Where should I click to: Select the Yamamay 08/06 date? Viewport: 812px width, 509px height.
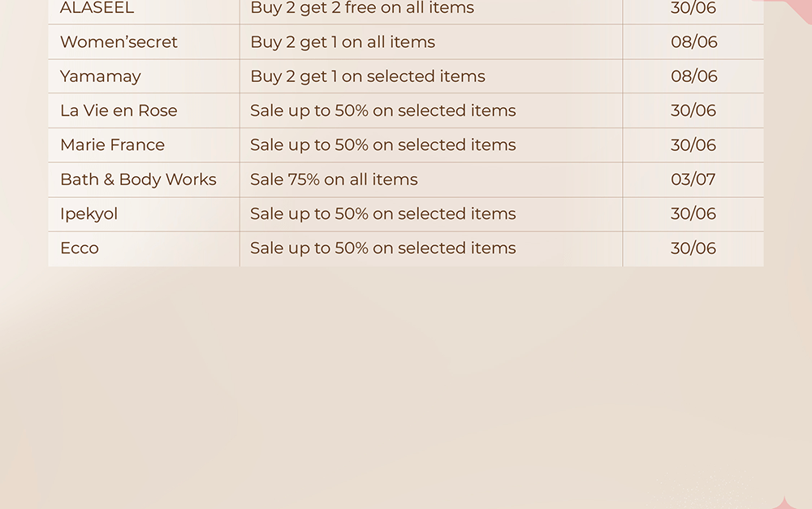pos(694,76)
